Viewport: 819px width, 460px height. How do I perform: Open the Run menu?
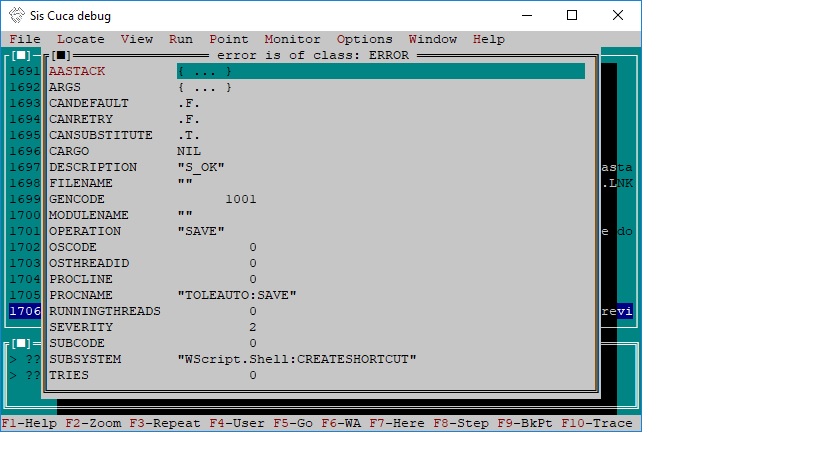pos(181,39)
